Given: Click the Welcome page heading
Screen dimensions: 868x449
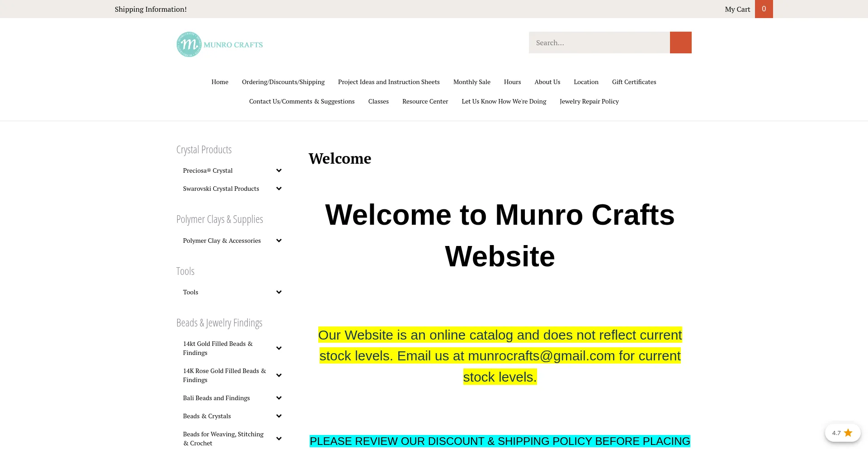Looking at the screenshot, I should 340,159.
